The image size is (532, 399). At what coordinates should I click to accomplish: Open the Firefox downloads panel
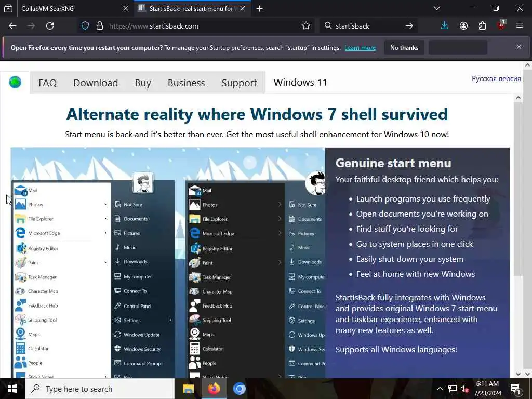[x=445, y=26]
